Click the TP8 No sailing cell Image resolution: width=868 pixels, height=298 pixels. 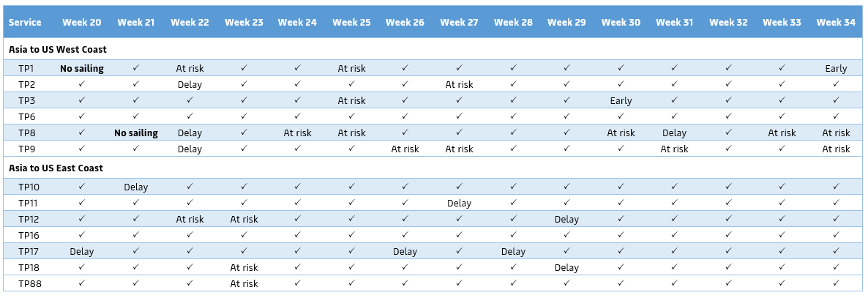(135, 133)
